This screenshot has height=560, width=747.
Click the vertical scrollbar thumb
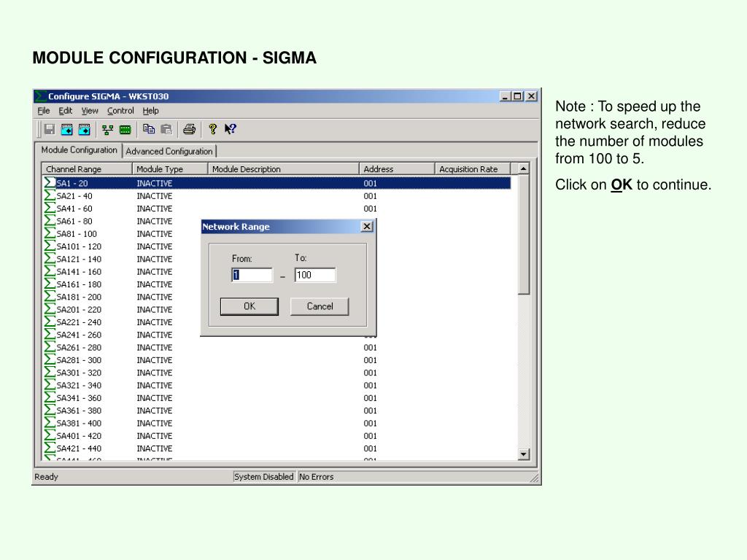524,234
